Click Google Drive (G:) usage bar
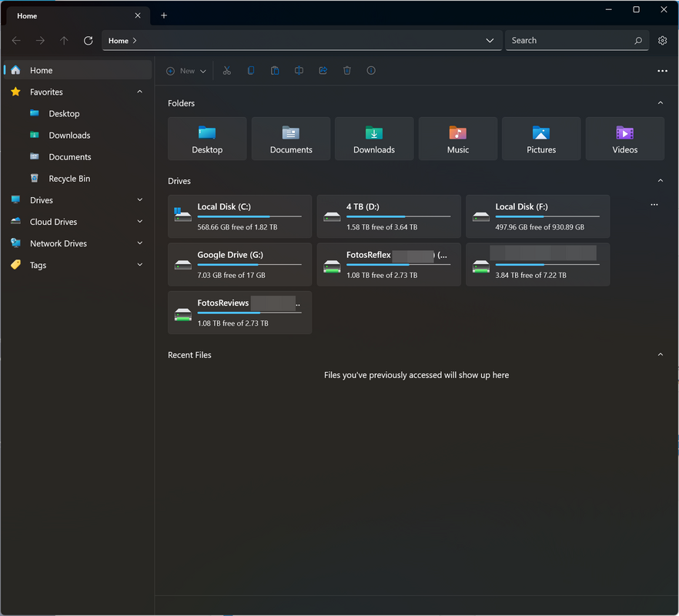Screen dimensions: 679x616 coord(249,265)
